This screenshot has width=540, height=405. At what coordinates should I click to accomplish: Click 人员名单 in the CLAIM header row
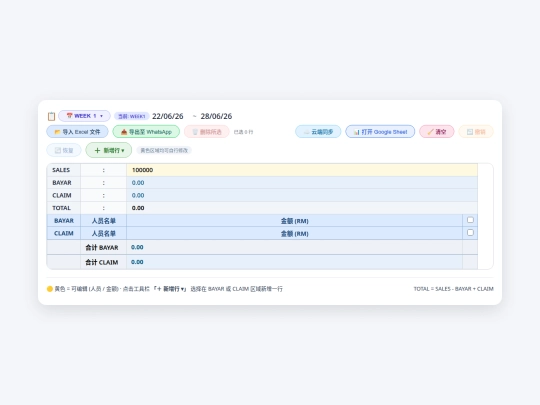pos(103,233)
